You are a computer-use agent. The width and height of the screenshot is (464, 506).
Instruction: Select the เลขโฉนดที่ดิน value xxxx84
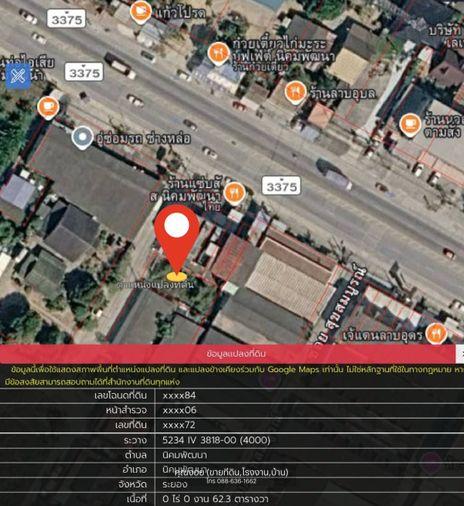coord(179,396)
